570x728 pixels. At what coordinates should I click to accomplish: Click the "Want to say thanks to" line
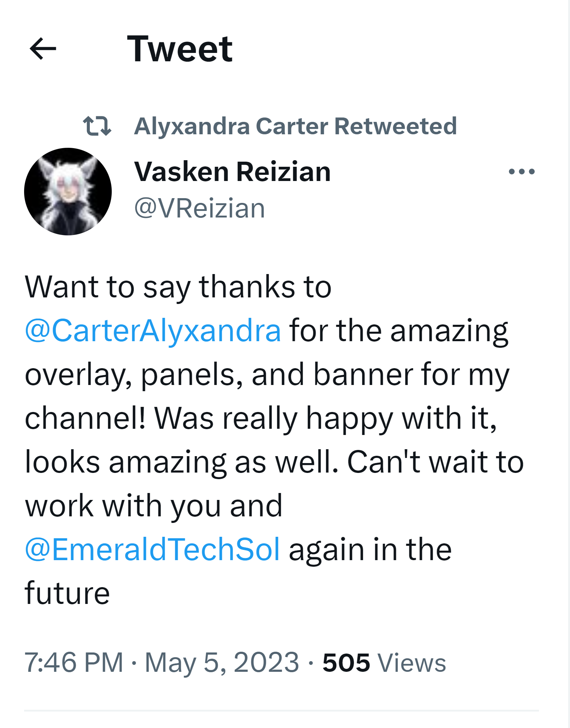pyautogui.click(x=178, y=287)
